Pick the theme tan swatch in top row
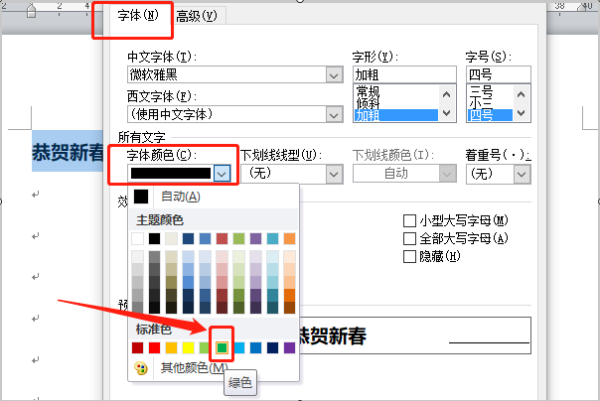 [171, 239]
